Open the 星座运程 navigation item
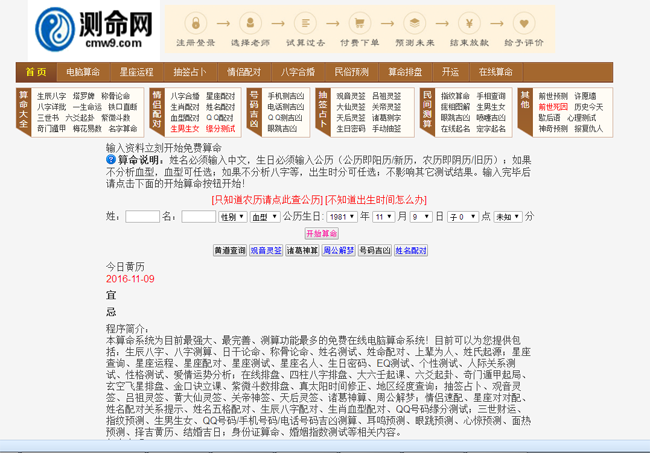The height and width of the screenshot is (453, 650). pyautogui.click(x=137, y=72)
